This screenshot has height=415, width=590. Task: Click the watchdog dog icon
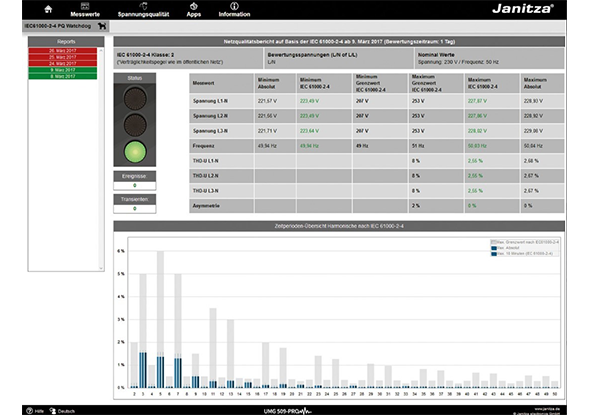click(102, 26)
